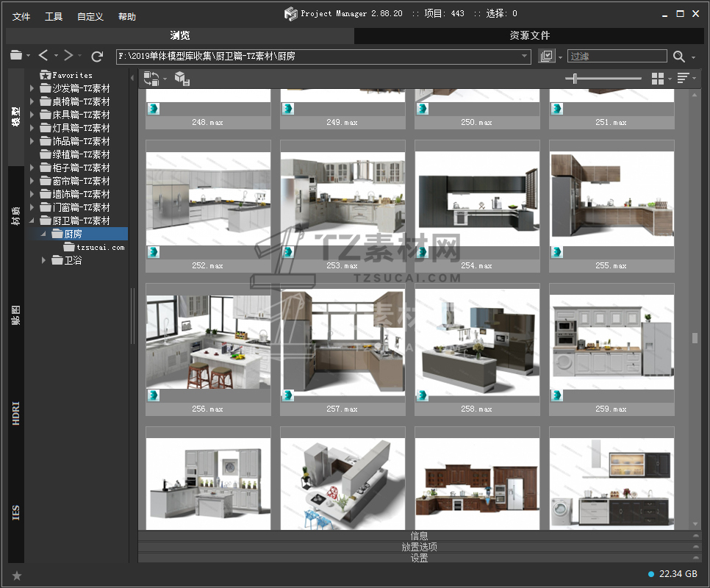Select the 256.max kitchen thumbnail
710x588 pixels.
click(x=208, y=343)
